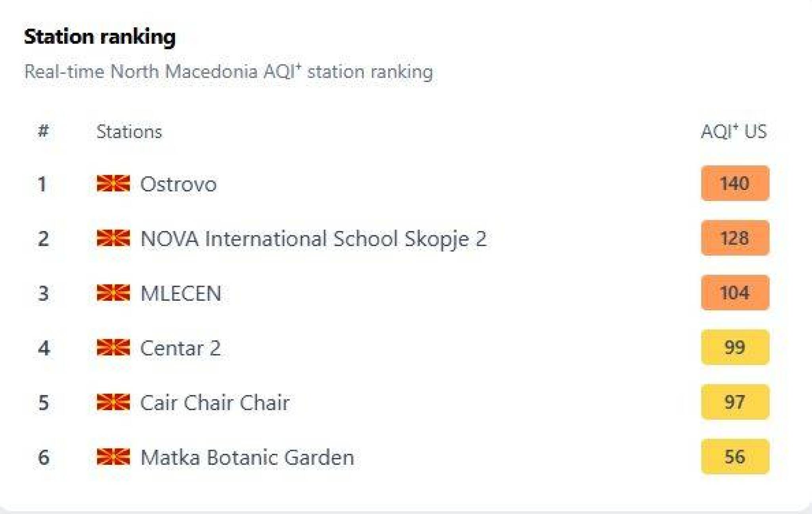Click the flag next to Centar 2
812x514 pixels.
(x=113, y=348)
